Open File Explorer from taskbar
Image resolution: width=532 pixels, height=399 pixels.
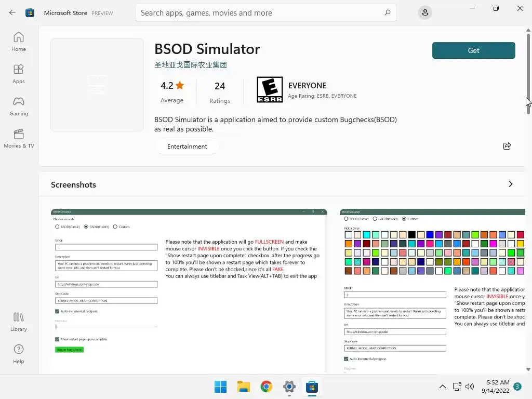click(x=243, y=387)
